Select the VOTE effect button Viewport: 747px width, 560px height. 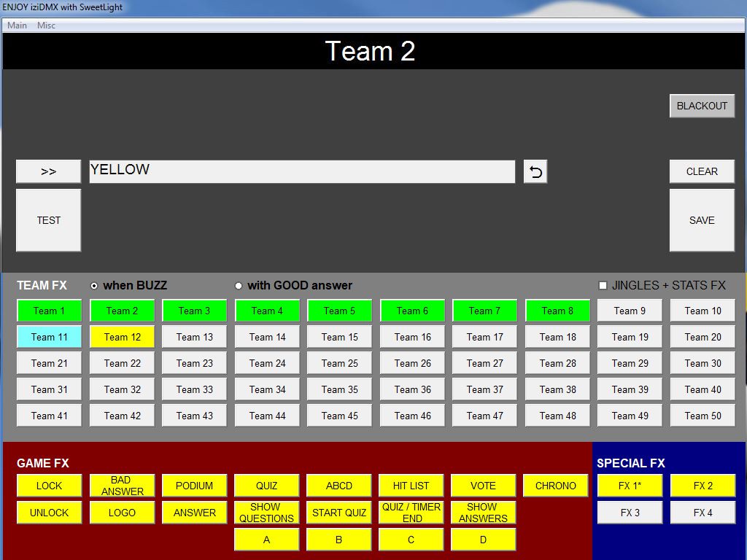tap(483, 486)
